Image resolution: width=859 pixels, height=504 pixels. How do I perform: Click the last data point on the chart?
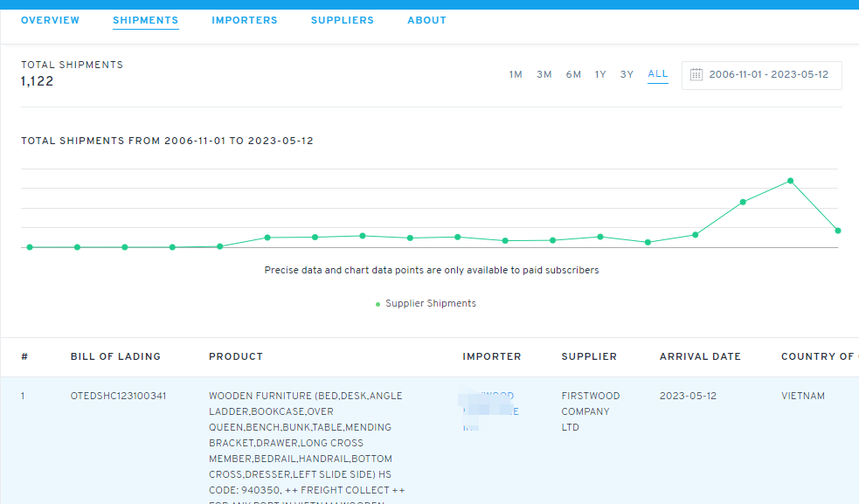pos(838,231)
